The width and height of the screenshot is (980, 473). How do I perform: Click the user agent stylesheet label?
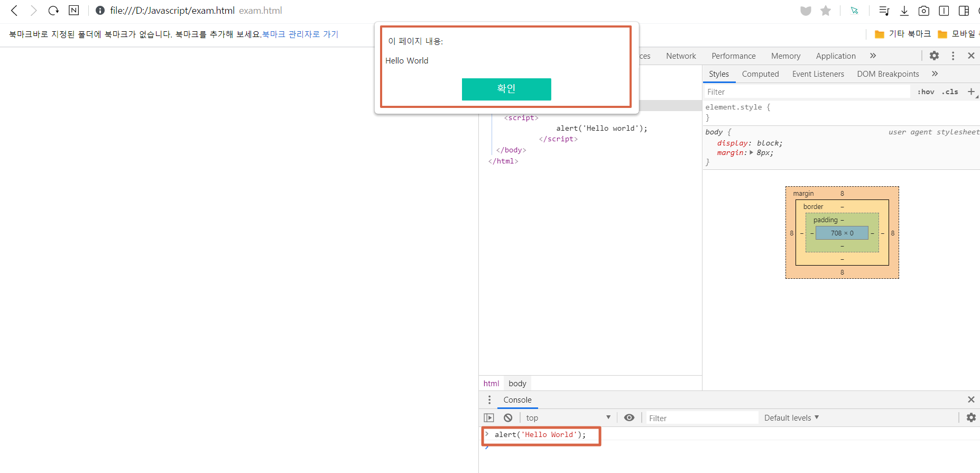(934, 132)
